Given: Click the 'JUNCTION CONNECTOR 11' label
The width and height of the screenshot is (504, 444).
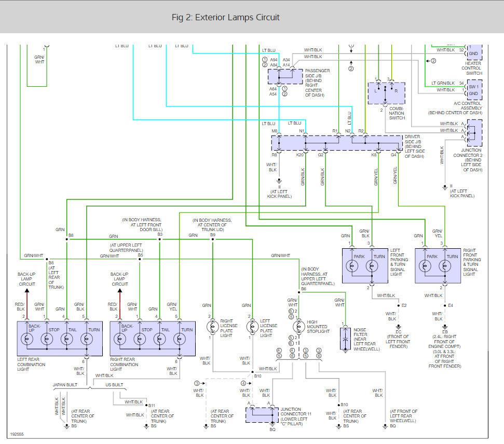Looking at the screenshot, I should (x=296, y=411).
